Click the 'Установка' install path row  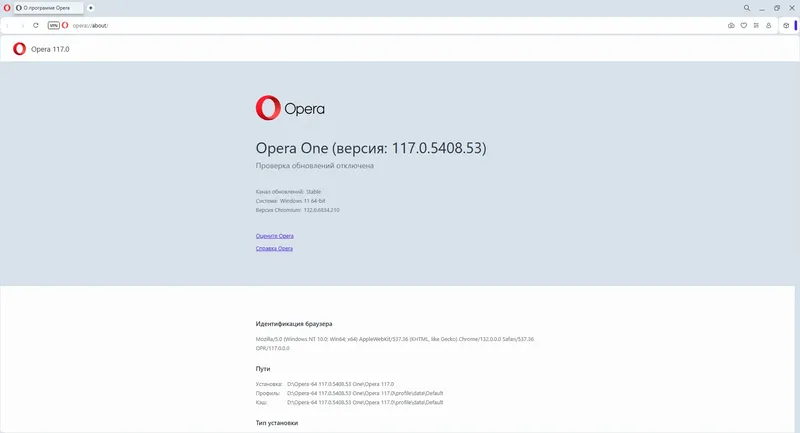325,384
